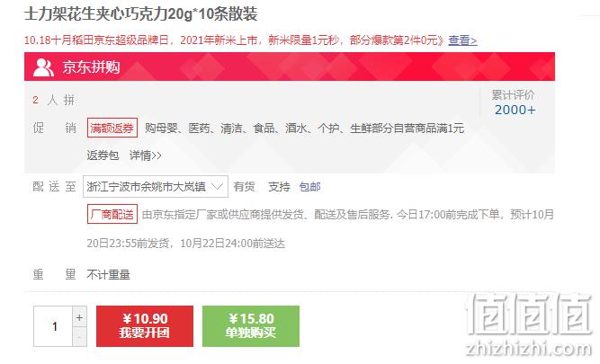The width and height of the screenshot is (600, 364).
Task: Decrease quantity with the minus button
Action: tap(79, 337)
